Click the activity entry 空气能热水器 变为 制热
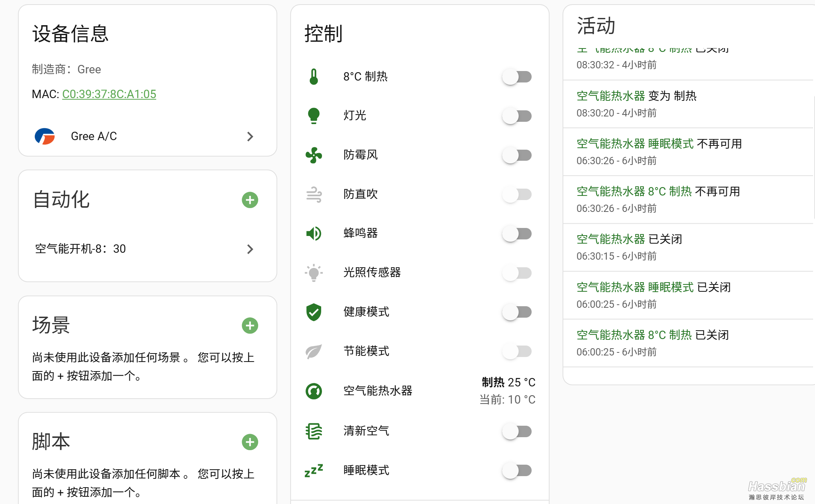 pyautogui.click(x=636, y=96)
